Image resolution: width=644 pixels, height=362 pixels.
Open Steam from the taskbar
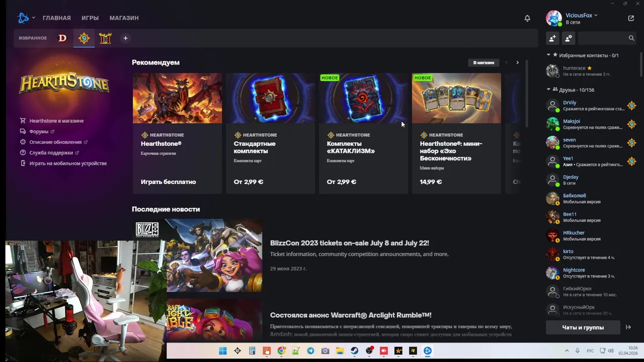click(354, 351)
